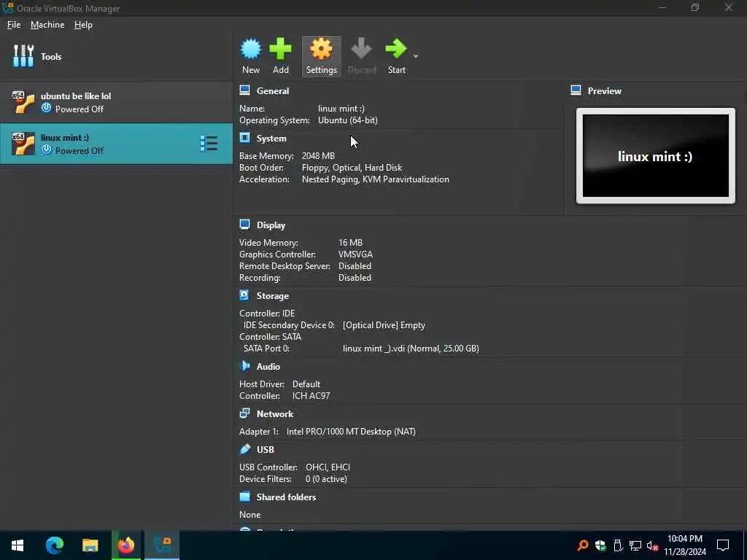Switch to Firefox in the taskbar
The image size is (747, 560).
coord(126,545)
